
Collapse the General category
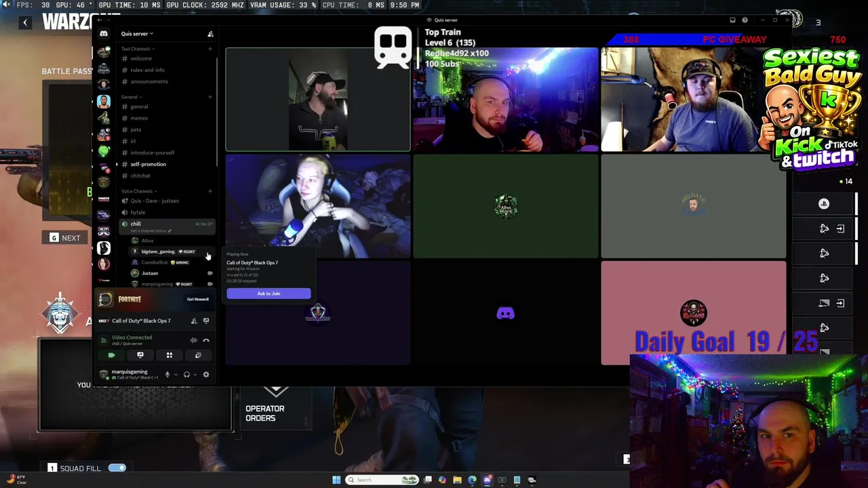[x=131, y=97]
